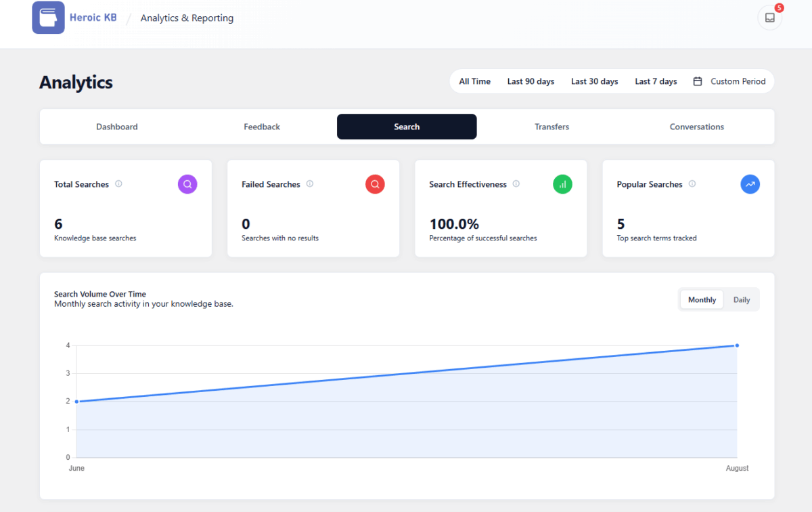This screenshot has height=512, width=812.
Task: Click the Total Searches value 6
Action: tap(58, 224)
